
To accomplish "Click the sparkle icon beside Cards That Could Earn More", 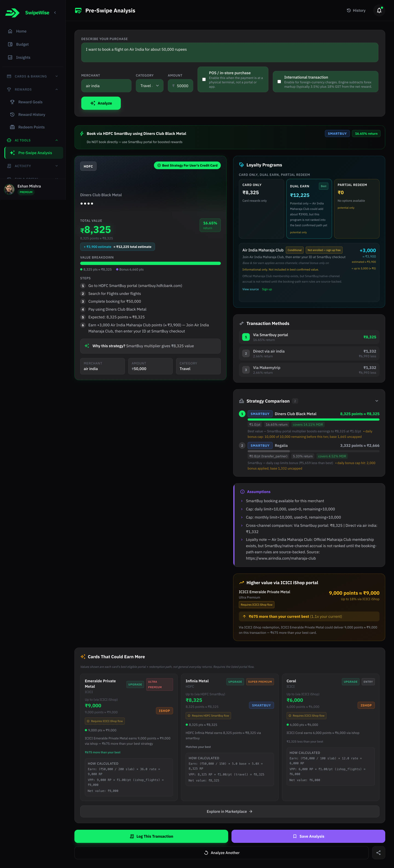I will pyautogui.click(x=83, y=657).
